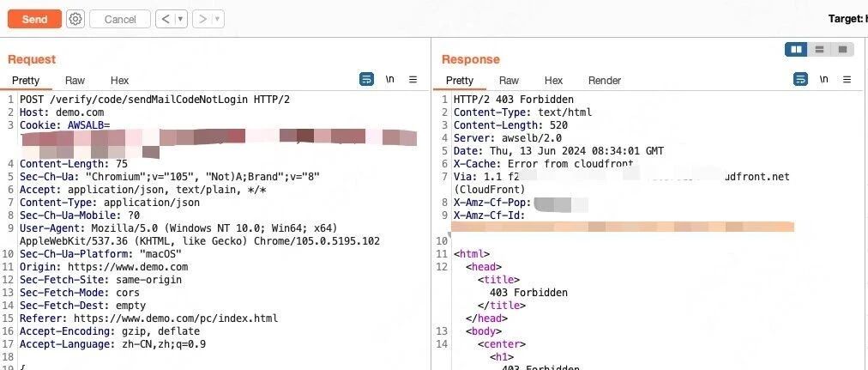Click Content-Type: text/html in response
Image resolution: width=868 pixels, height=370 pixels.
522,112
